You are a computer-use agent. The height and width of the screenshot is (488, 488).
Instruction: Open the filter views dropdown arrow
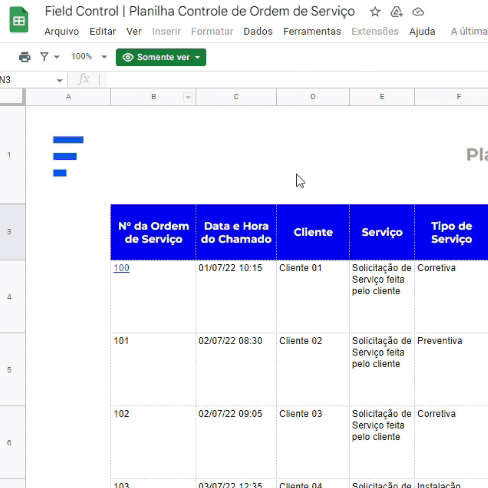(x=57, y=57)
